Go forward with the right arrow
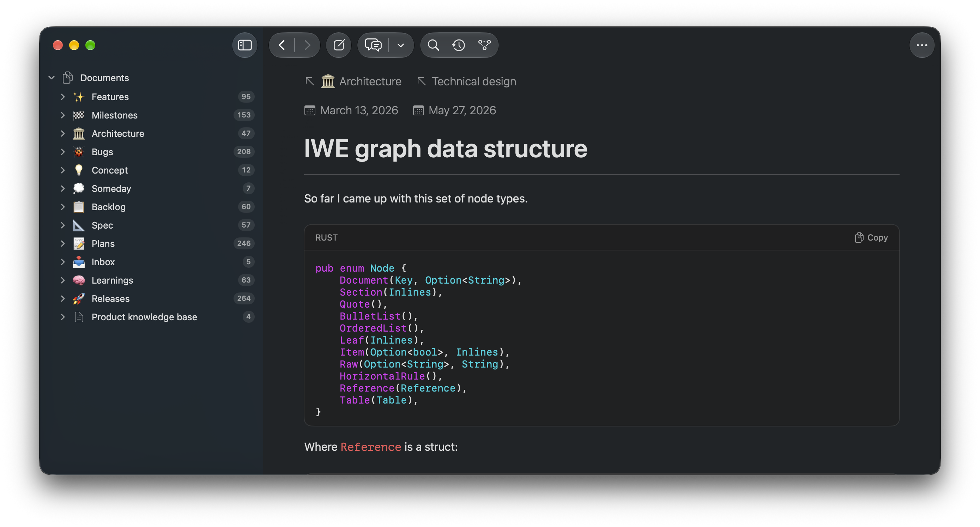The height and width of the screenshot is (527, 980). pyautogui.click(x=307, y=45)
